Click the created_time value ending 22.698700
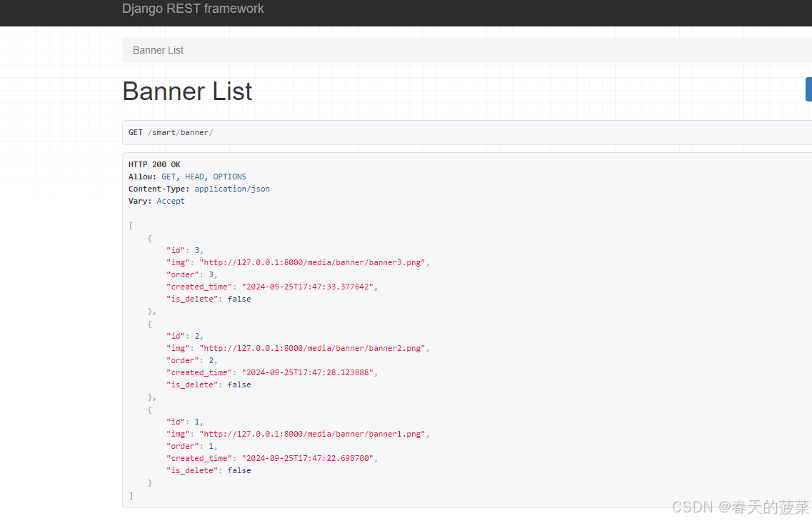812x521 pixels. click(308, 458)
